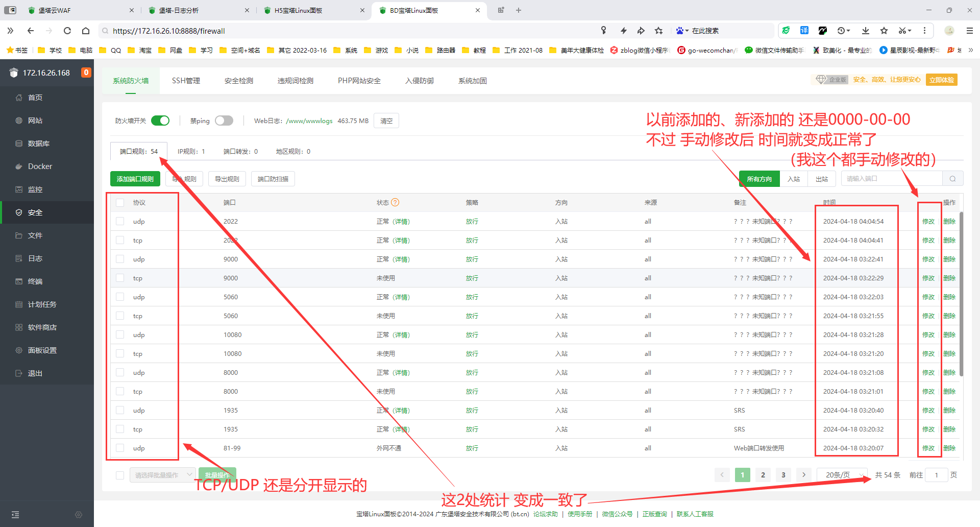The height and width of the screenshot is (527, 980).
Task: Click the 立即体验 enterprise button
Action: 942,80
